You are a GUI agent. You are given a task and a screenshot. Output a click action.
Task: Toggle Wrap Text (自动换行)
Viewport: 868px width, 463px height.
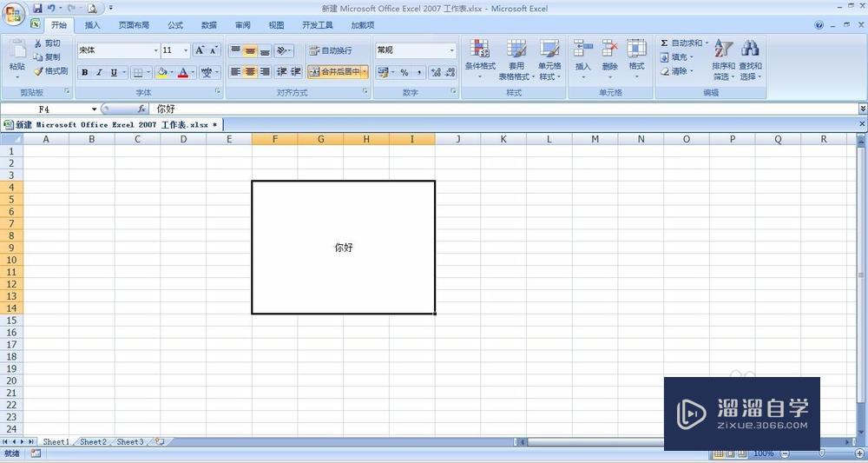click(x=331, y=50)
